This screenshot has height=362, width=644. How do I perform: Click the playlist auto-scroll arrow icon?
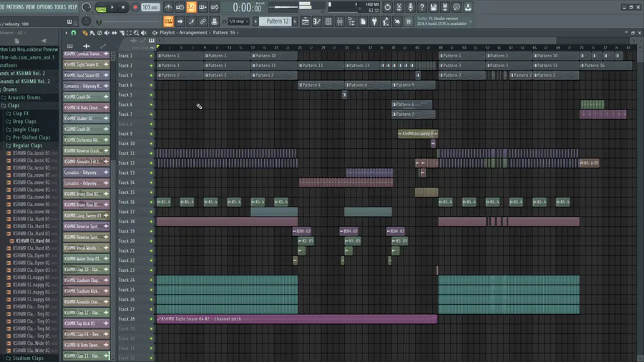click(x=180, y=21)
